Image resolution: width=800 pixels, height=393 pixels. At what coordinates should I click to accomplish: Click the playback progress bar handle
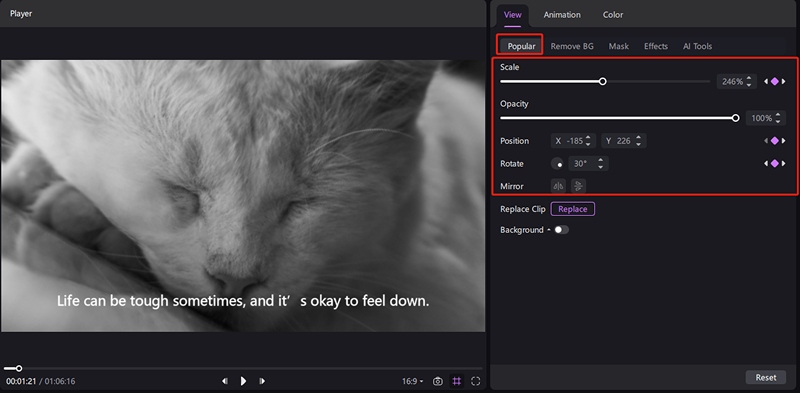pos(19,368)
